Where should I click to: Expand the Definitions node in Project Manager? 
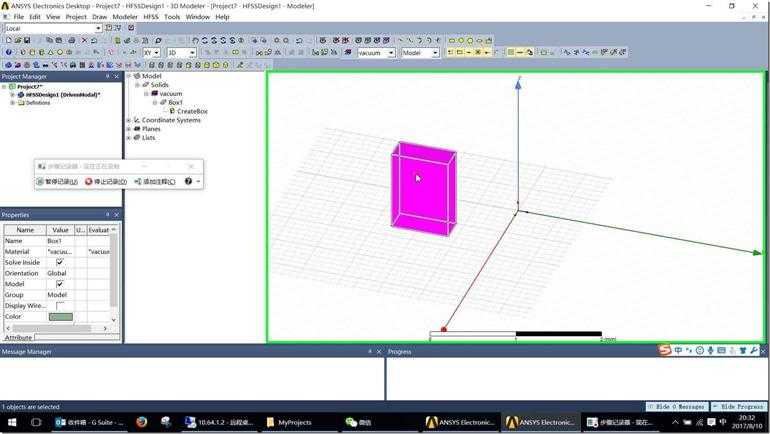(x=12, y=103)
